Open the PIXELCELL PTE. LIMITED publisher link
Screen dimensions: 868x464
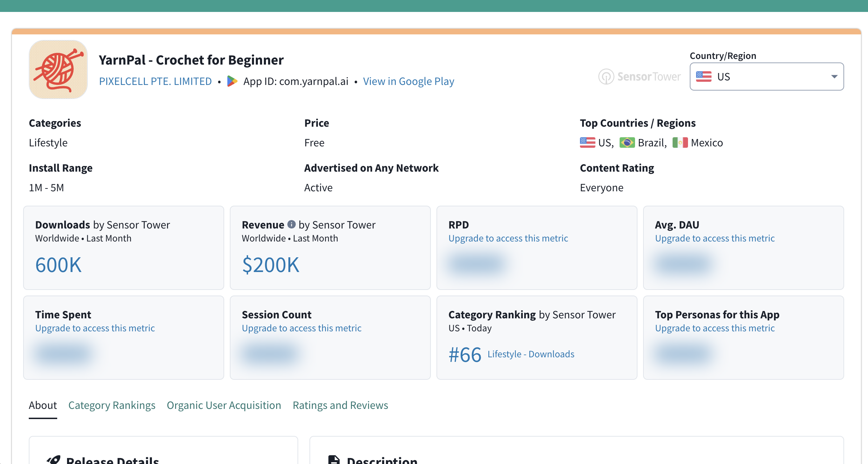click(155, 81)
